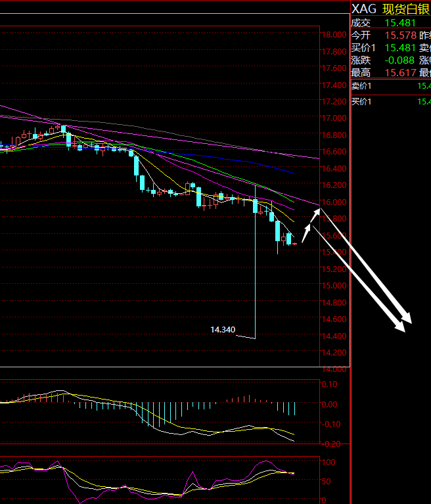Select the 涨跌 label
431x504 pixels.
pyautogui.click(x=361, y=60)
